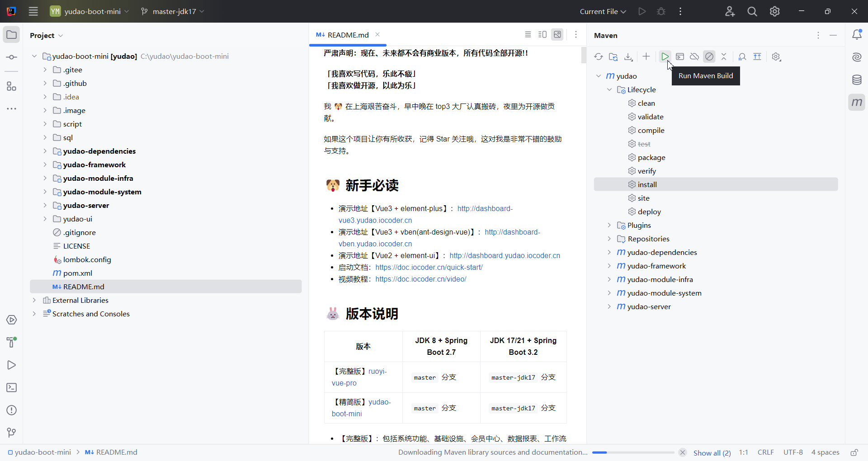Expand yudao-dependencies folder in Project tree
Viewport: 868px width, 461px height.
pos(45,151)
